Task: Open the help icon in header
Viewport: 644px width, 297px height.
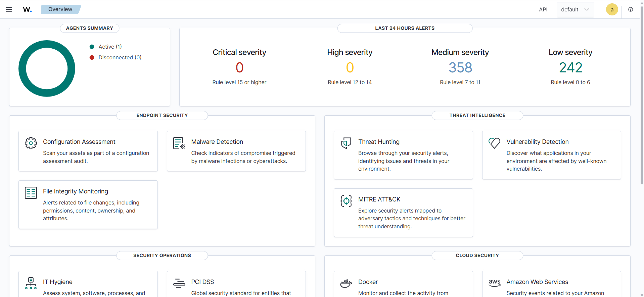Action: pyautogui.click(x=631, y=9)
